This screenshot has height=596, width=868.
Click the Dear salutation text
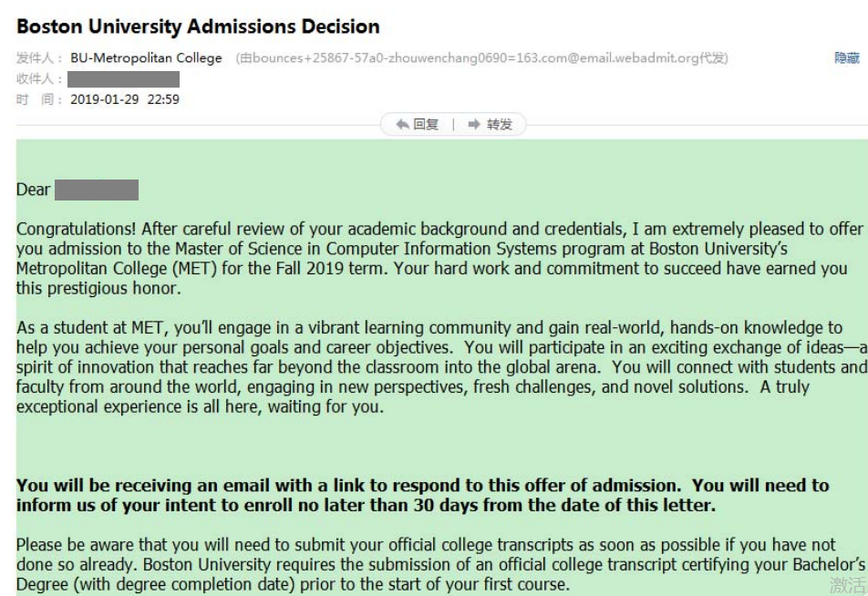pos(33,190)
